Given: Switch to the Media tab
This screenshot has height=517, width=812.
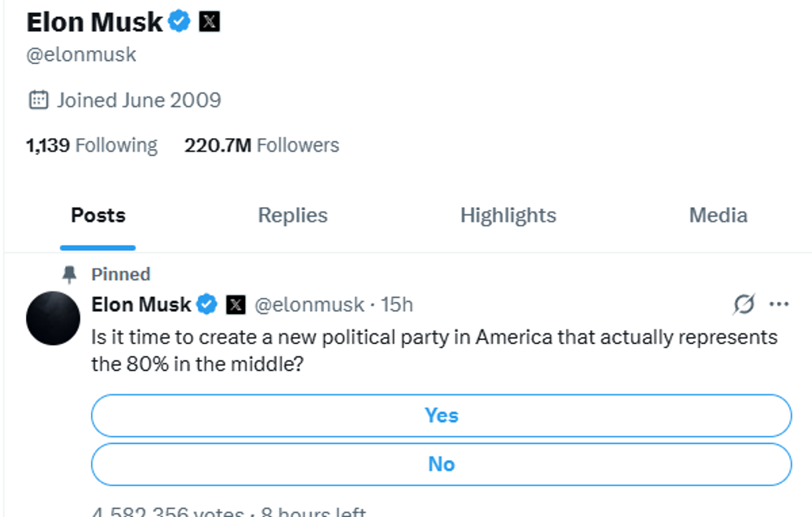Looking at the screenshot, I should tap(718, 215).
